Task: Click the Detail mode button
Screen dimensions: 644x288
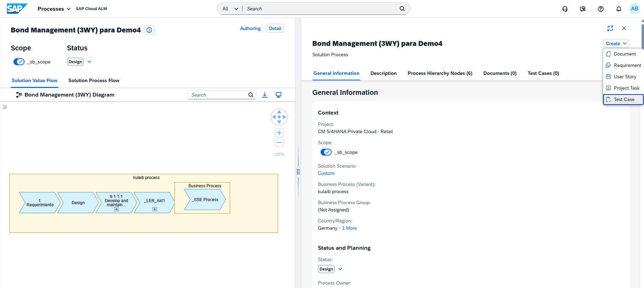Action: coord(275,28)
